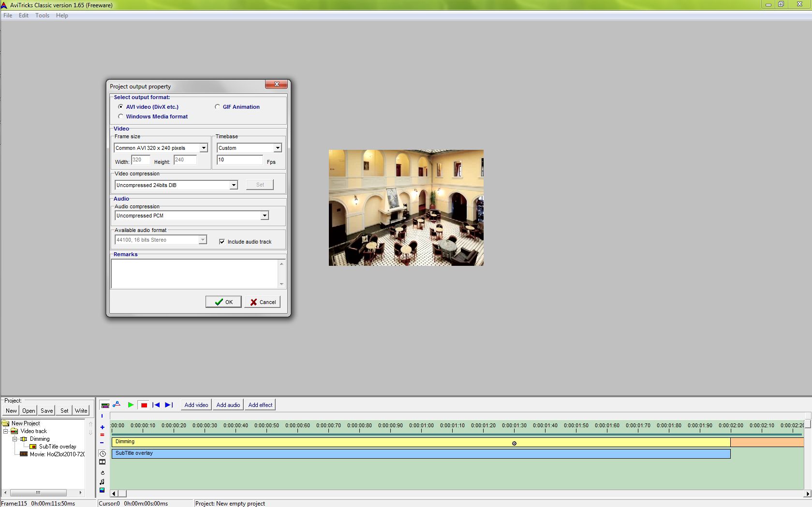Click the Height input field

[x=185, y=160]
